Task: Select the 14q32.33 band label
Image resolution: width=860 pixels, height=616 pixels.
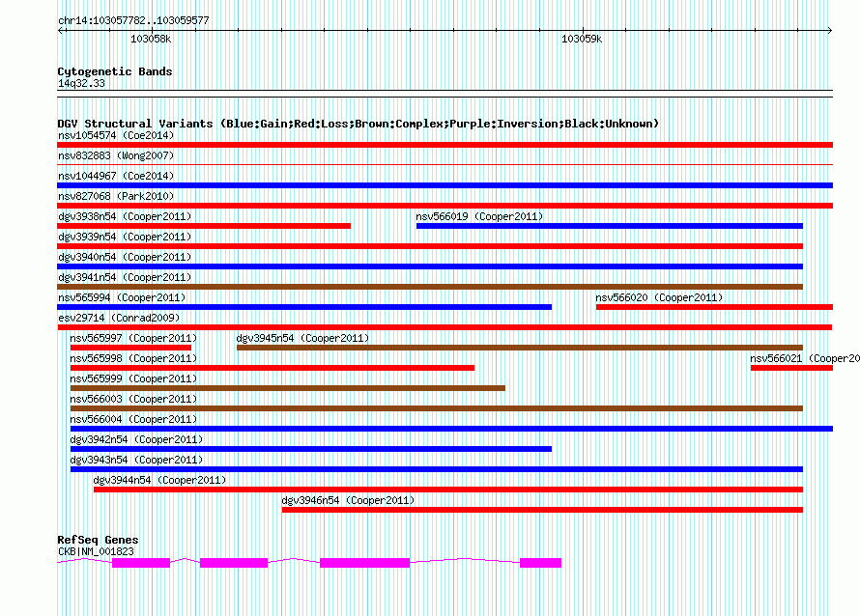Action: coord(81,83)
